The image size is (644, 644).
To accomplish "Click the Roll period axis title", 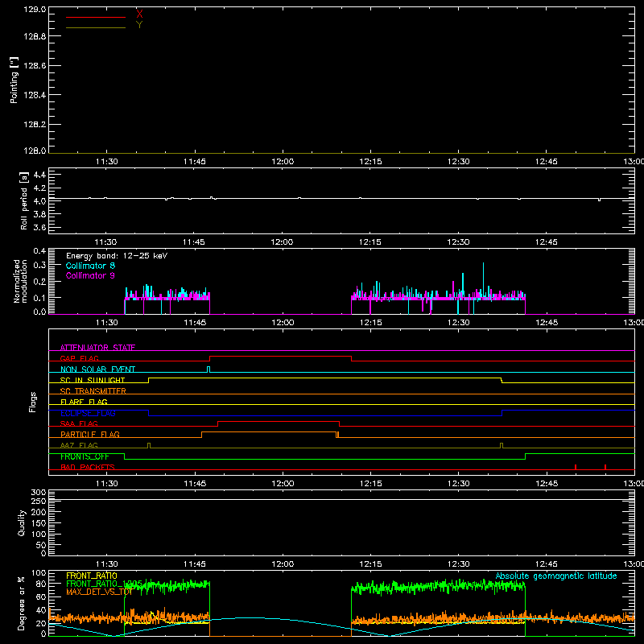I will click(x=24, y=200).
